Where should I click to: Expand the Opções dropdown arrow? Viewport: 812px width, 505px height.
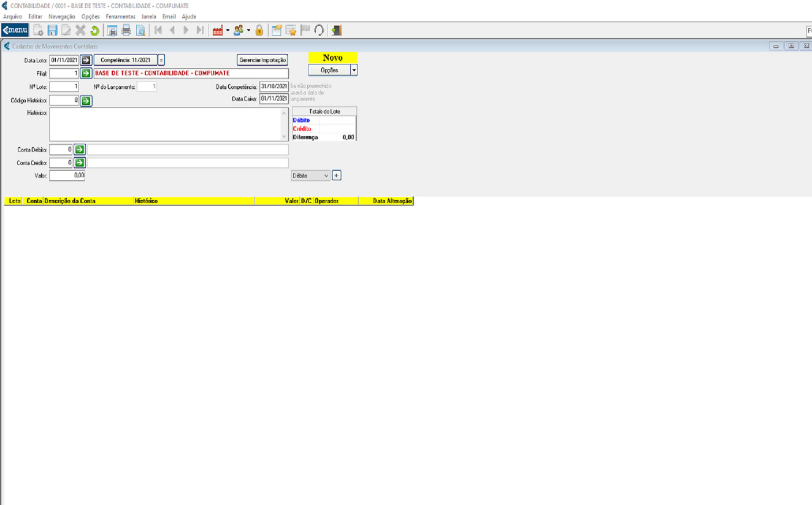coord(354,71)
